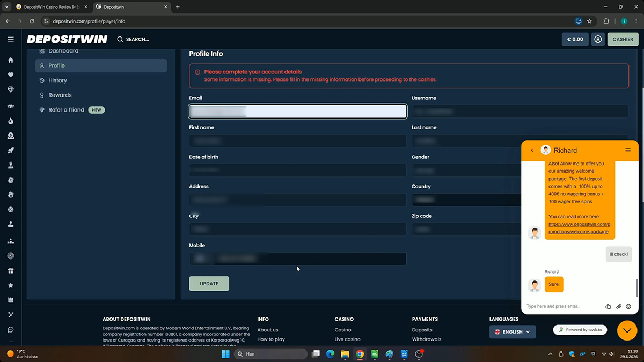Click the flame hot games sidebar icon
644x362 pixels.
click(10, 121)
